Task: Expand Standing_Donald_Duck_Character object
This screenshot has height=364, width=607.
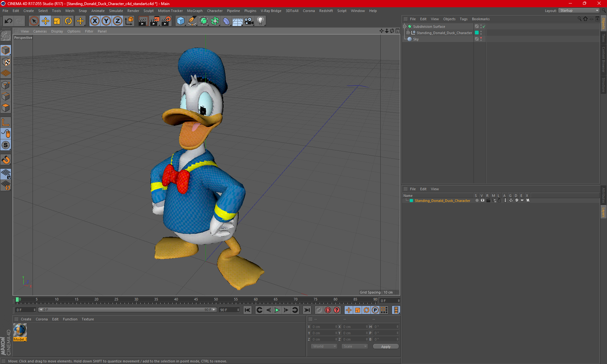Action: coord(408,33)
